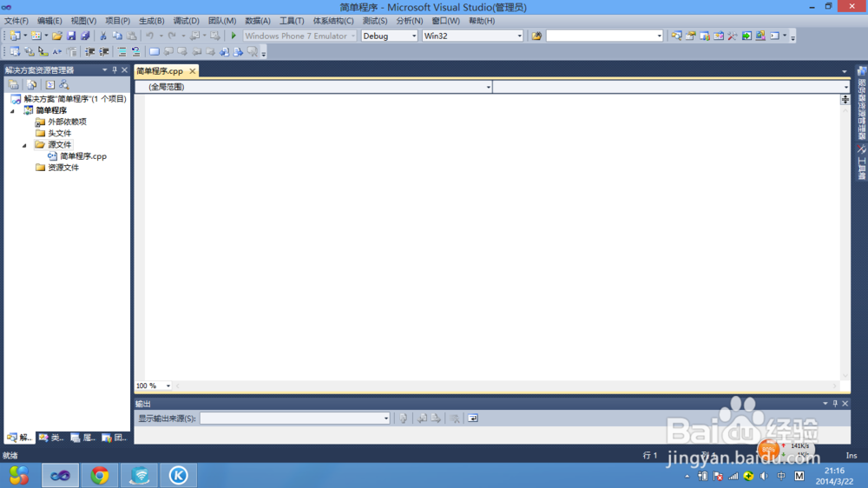The width and height of the screenshot is (868, 488).
Task: Open the 工具(T) menu
Action: click(292, 21)
